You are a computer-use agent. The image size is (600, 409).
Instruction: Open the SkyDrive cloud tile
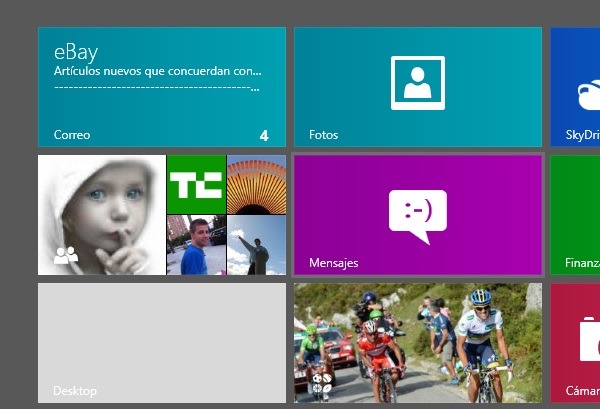(x=575, y=87)
